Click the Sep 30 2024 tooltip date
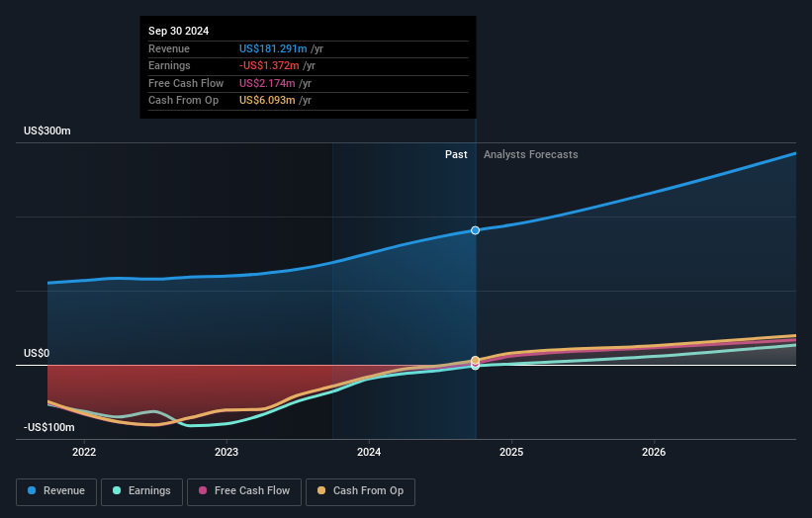Image resolution: width=812 pixels, height=518 pixels. pos(179,31)
